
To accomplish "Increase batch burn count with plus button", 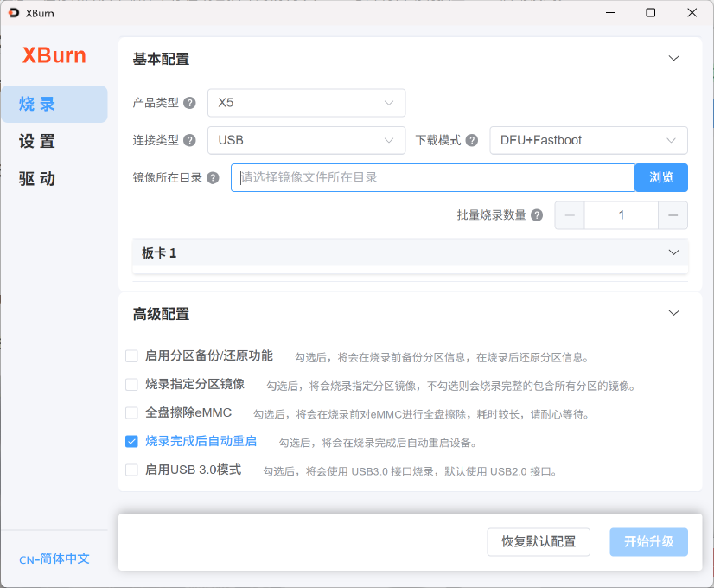I will point(673,215).
